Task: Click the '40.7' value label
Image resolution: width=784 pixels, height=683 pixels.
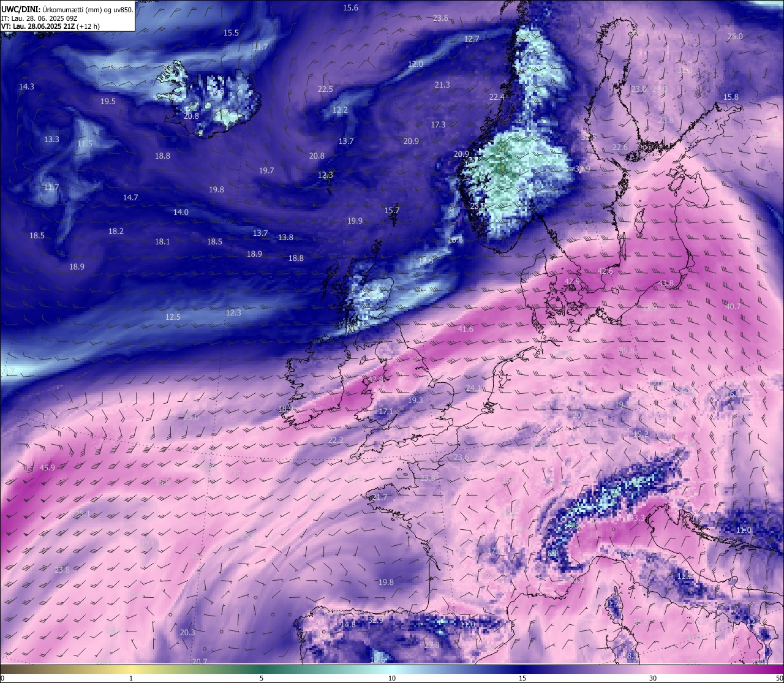Action: click(x=733, y=306)
